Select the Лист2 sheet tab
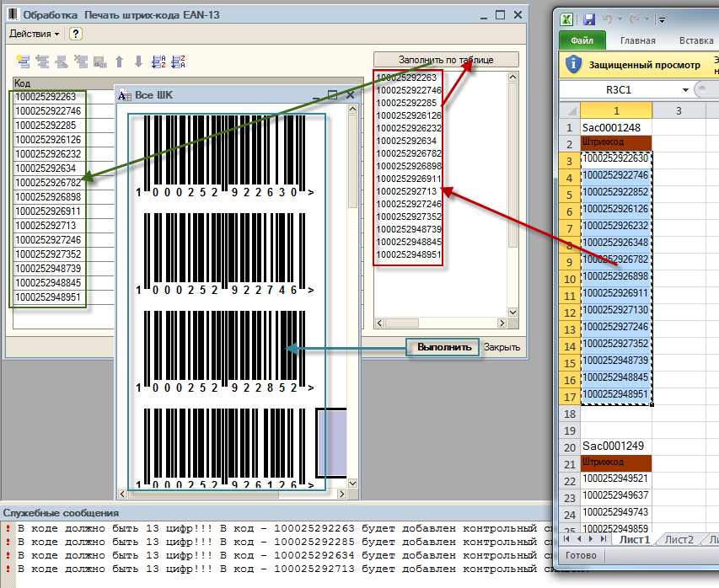The image size is (719, 588). 679,539
